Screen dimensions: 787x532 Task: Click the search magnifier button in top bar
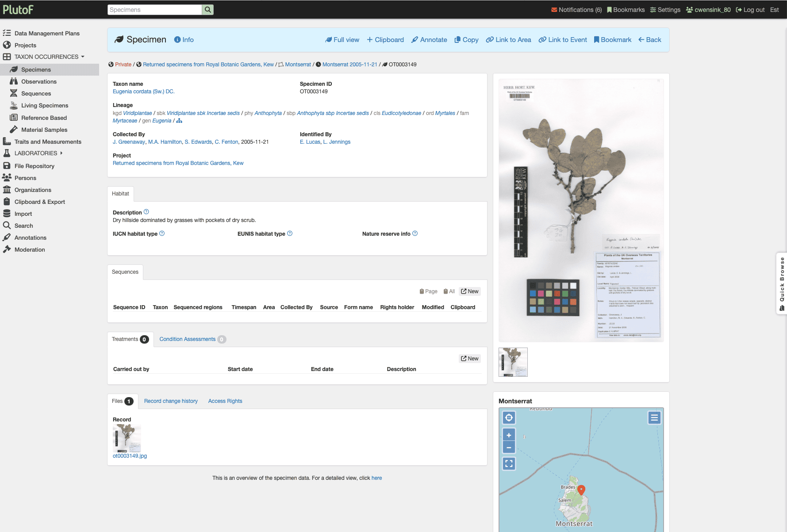click(x=207, y=10)
